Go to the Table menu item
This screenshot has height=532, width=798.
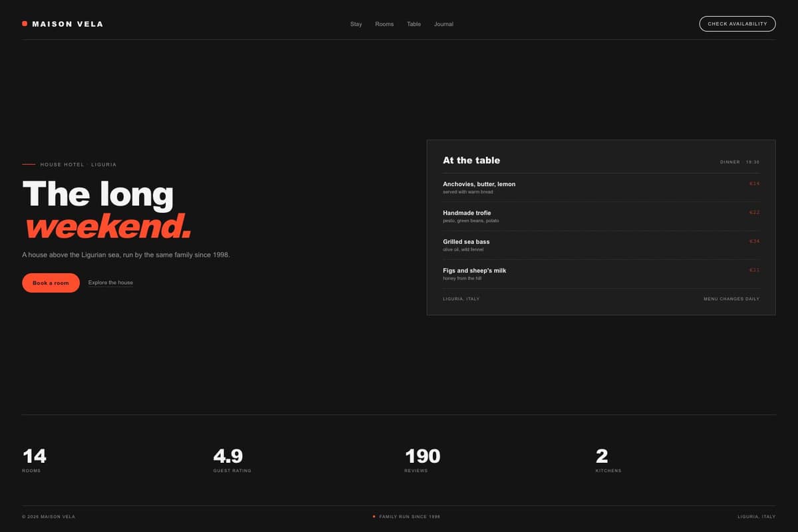414,24
